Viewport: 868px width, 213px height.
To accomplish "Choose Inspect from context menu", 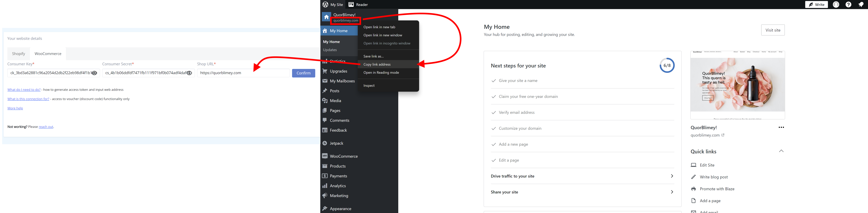I will (x=388, y=86).
